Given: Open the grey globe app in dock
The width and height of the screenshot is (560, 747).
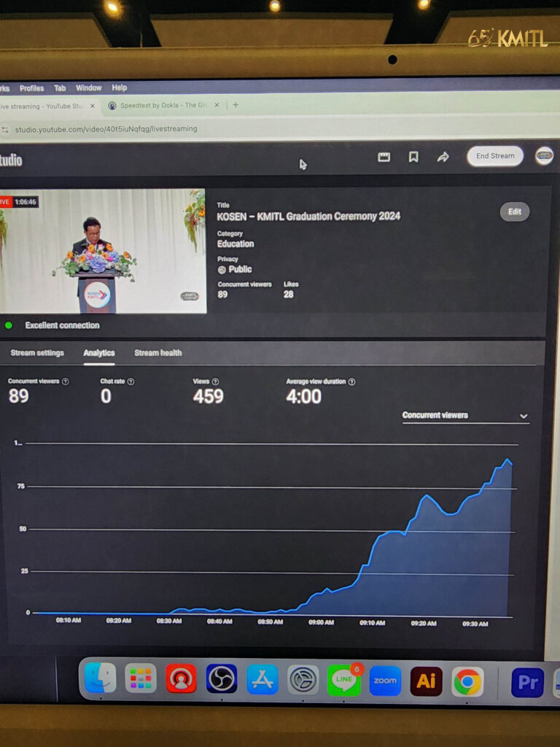Looking at the screenshot, I should 303,680.
